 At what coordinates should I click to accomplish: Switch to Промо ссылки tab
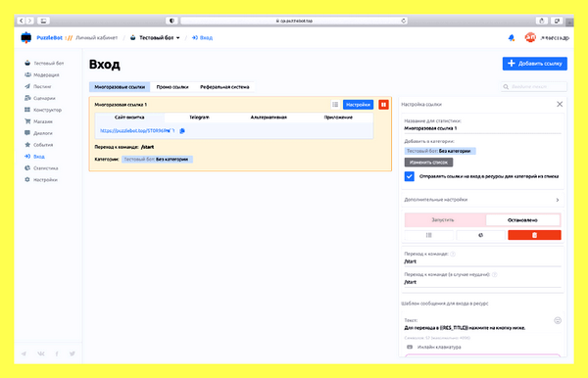point(172,87)
